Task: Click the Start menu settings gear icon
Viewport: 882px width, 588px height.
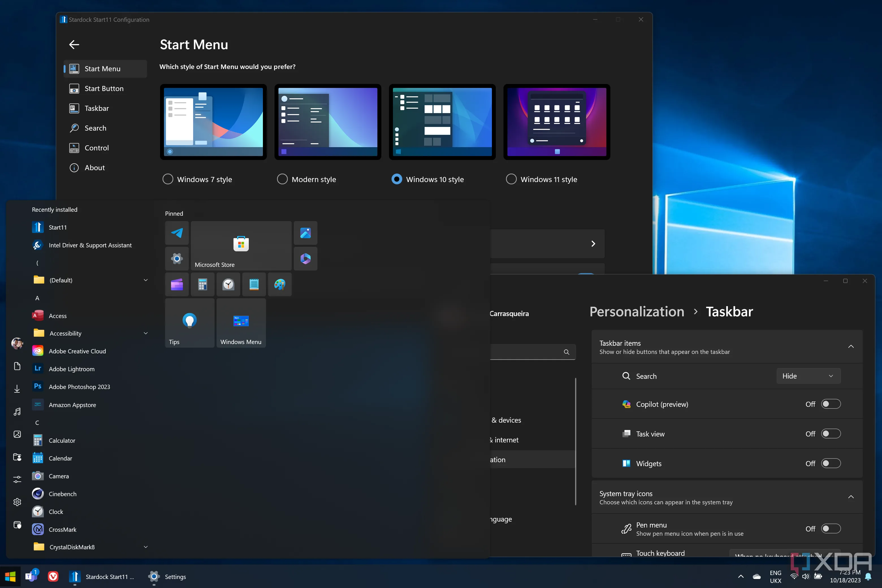Action: [x=17, y=502]
